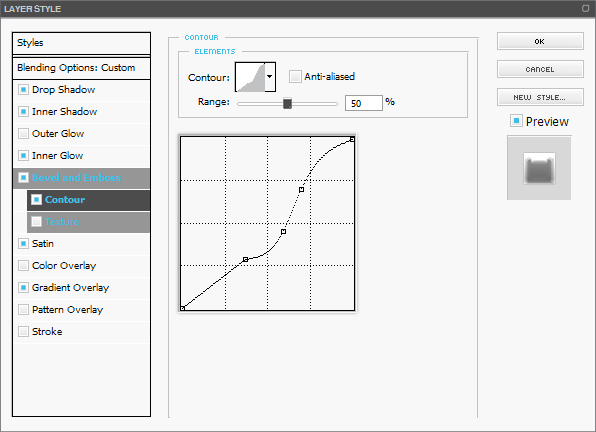Click the layer style preview thumbnail

point(539,168)
